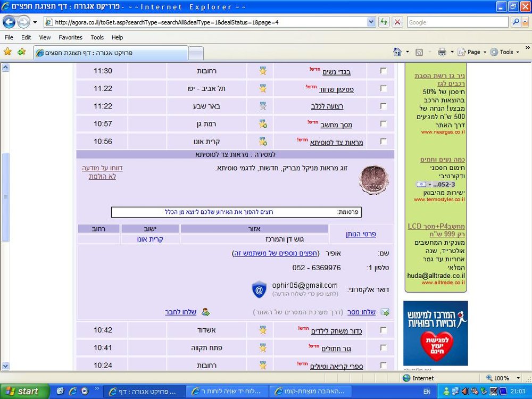Open the View menu
Image resolution: width=532 pixels, height=399 pixels.
(x=45, y=37)
